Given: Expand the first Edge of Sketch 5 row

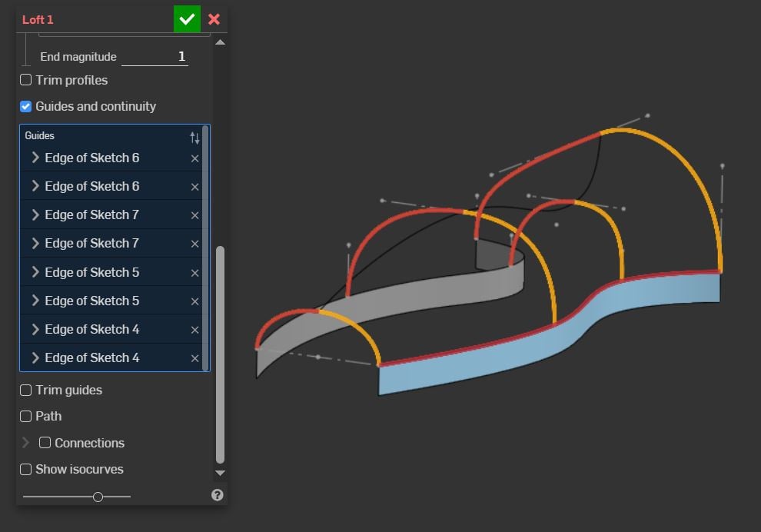Looking at the screenshot, I should pos(35,272).
